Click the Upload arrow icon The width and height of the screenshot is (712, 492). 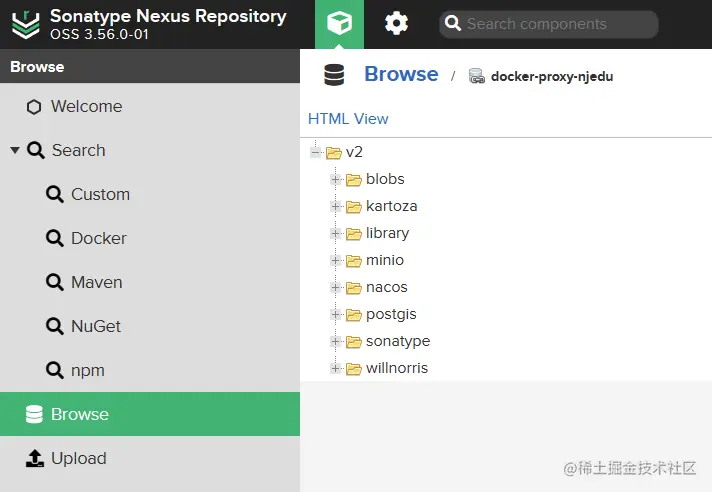(35, 458)
